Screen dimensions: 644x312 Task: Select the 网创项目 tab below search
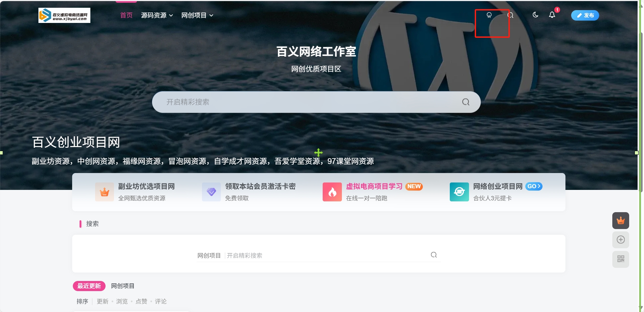click(123, 286)
